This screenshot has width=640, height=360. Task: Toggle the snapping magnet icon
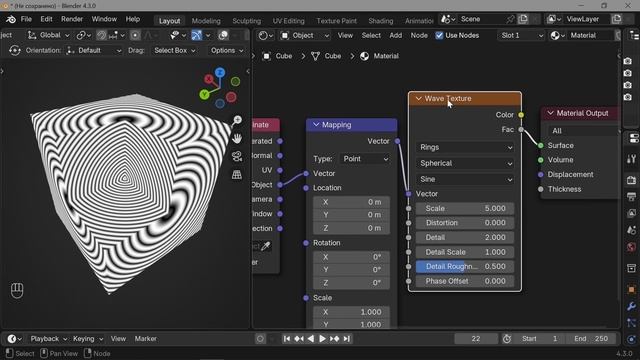pos(102,36)
